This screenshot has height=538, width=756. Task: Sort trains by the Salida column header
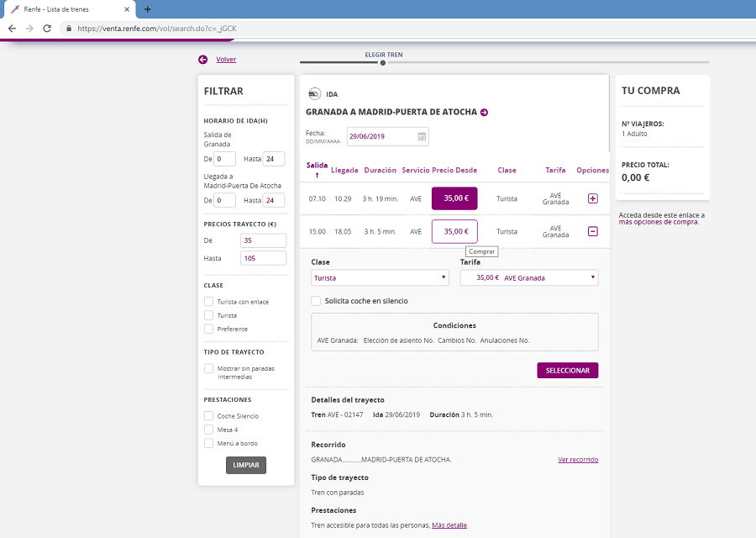click(x=317, y=166)
